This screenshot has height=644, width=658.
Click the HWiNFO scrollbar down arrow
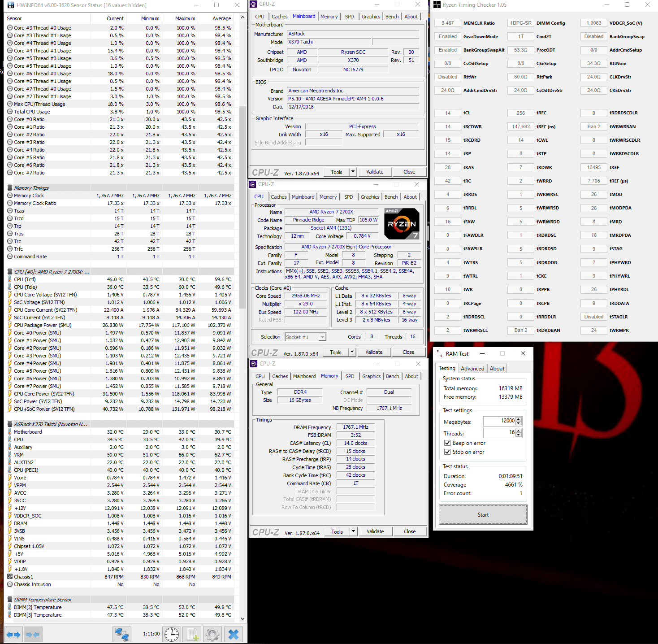(242, 618)
